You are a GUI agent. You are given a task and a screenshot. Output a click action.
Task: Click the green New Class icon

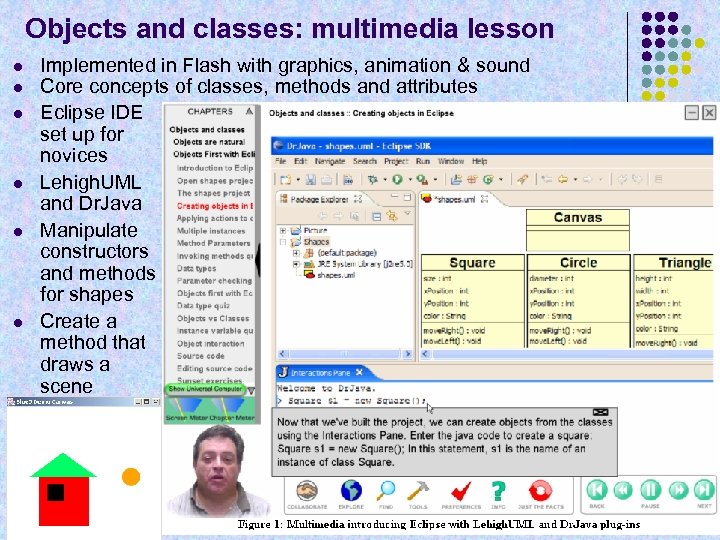coord(488,180)
